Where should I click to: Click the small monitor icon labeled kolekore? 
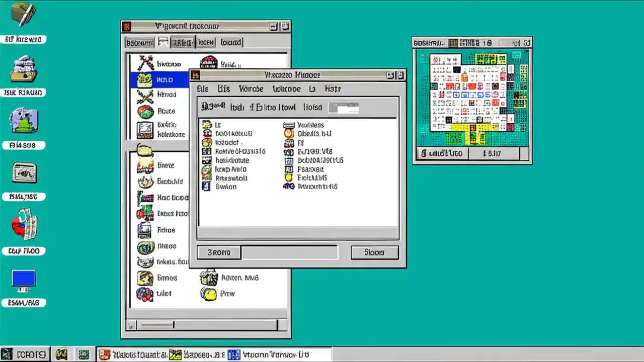tap(145, 130)
